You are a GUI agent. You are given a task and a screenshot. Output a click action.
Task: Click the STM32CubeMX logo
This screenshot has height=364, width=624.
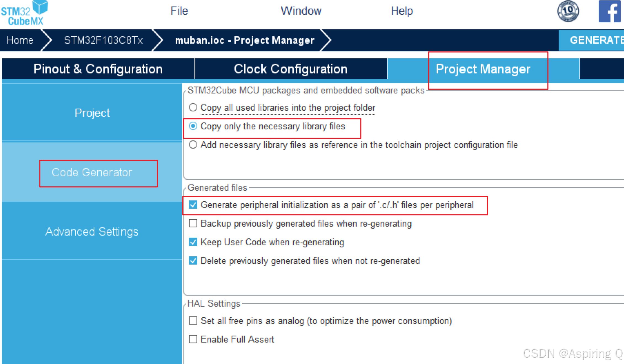point(24,13)
